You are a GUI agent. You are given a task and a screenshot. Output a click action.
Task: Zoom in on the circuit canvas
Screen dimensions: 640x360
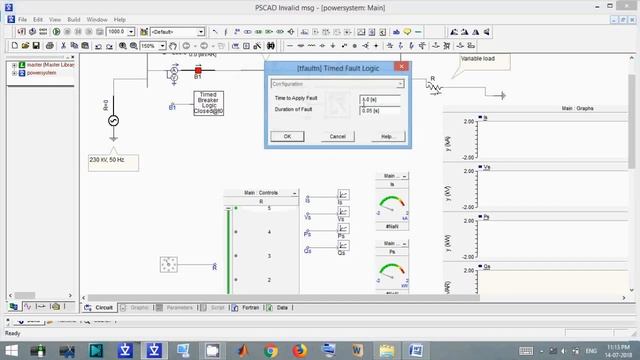(x=122, y=46)
